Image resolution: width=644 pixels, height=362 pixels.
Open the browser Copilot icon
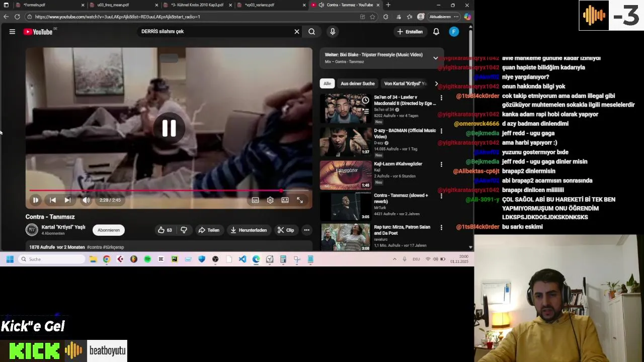click(x=467, y=17)
